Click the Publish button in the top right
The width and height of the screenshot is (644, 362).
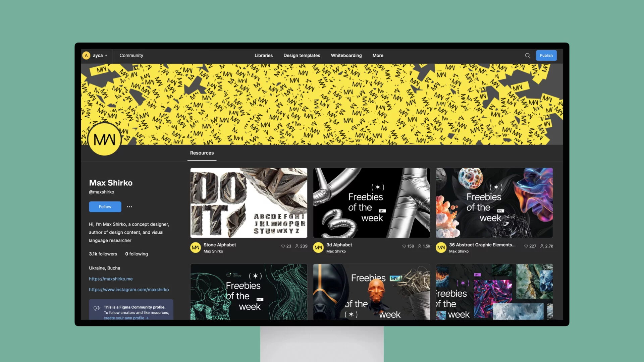pyautogui.click(x=547, y=55)
